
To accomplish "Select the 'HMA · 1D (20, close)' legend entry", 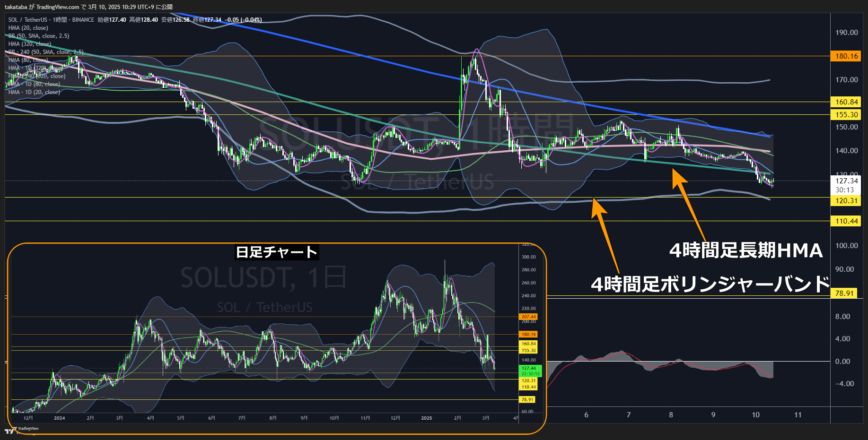I will [34, 92].
